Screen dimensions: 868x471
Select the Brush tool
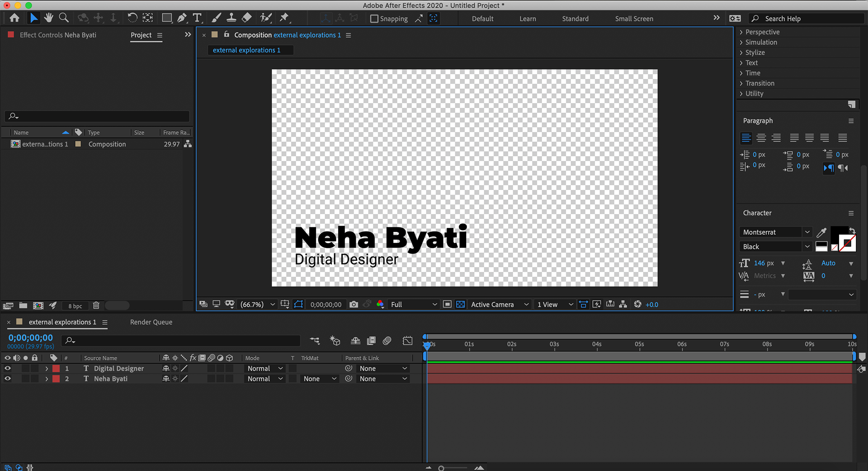coord(217,18)
